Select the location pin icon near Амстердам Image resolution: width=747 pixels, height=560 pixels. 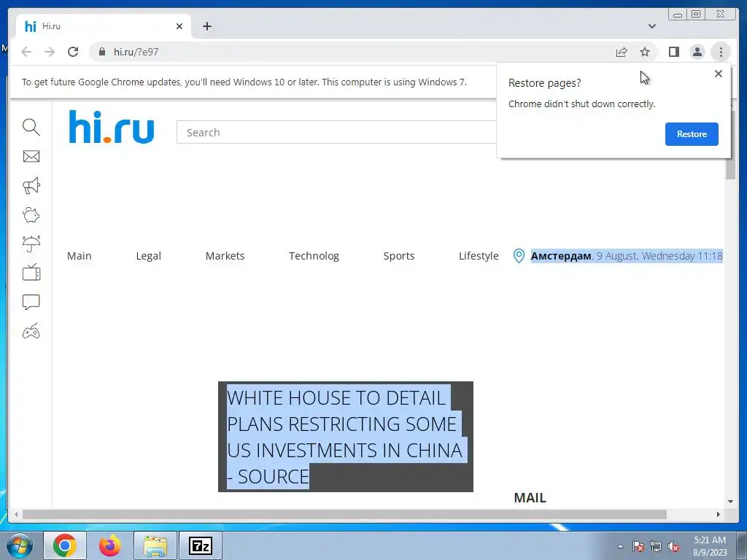[x=519, y=256]
